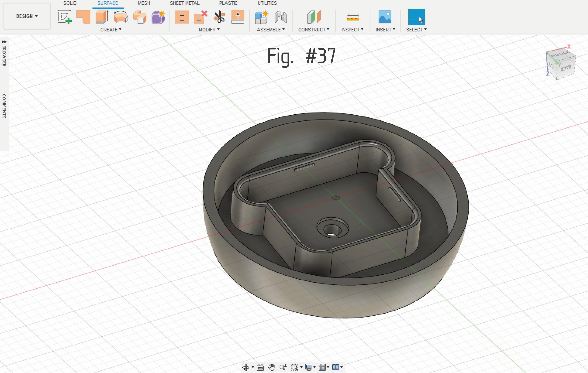This screenshot has width=588, height=373.
Task: Click the left side face of ViewCube
Action: point(552,65)
